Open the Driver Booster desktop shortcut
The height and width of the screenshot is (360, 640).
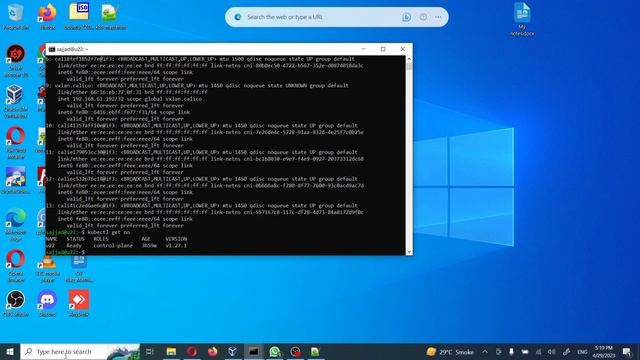coord(16,60)
